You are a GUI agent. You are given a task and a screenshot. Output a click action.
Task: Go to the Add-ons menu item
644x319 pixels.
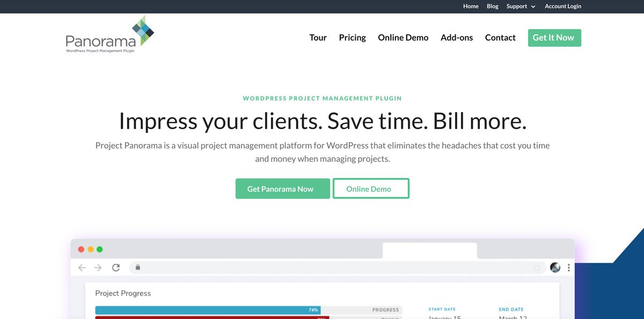457,38
